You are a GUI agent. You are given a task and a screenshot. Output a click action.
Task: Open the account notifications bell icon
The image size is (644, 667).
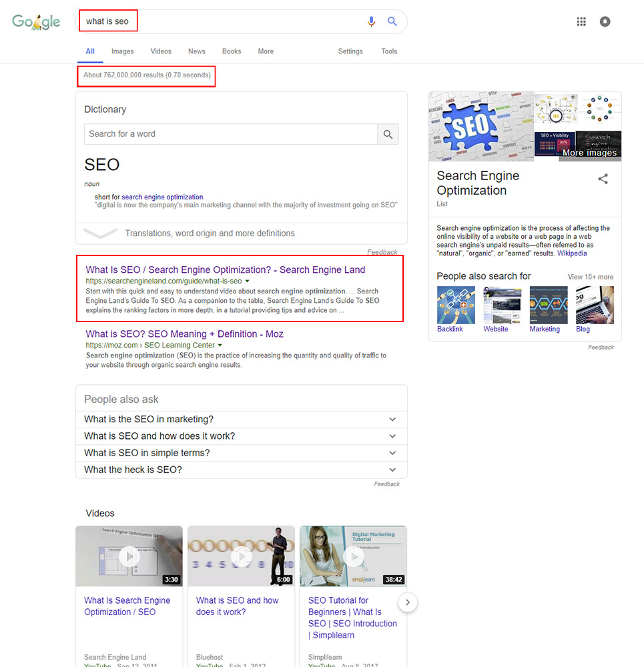[605, 21]
